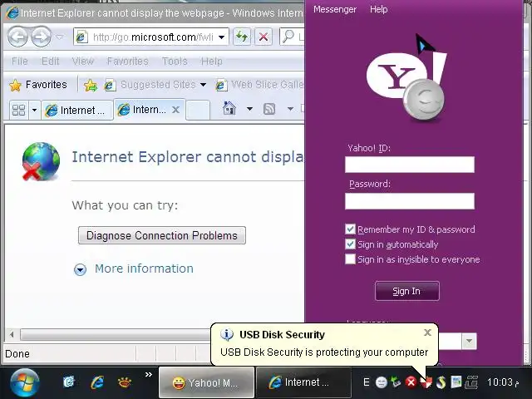Click the Add to Favorites Bar icon

click(91, 85)
